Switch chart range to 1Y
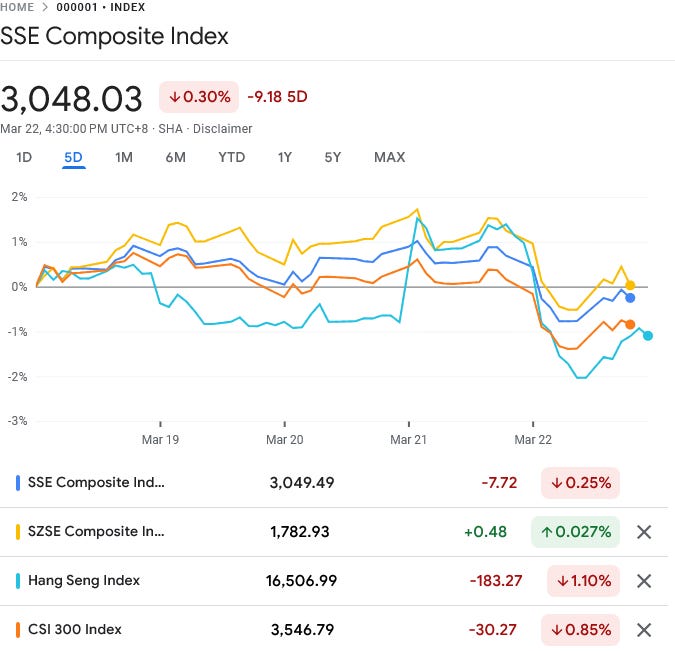675x651 pixels. click(x=285, y=157)
